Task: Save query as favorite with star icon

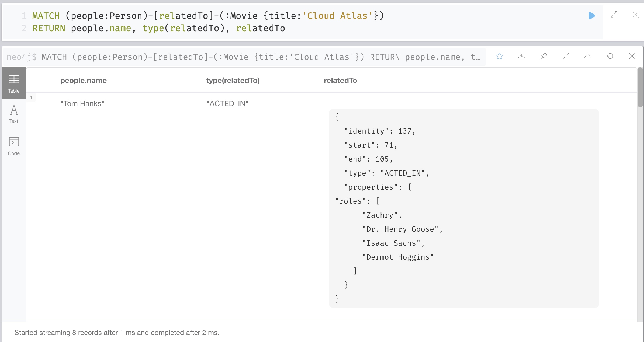Action: point(500,56)
